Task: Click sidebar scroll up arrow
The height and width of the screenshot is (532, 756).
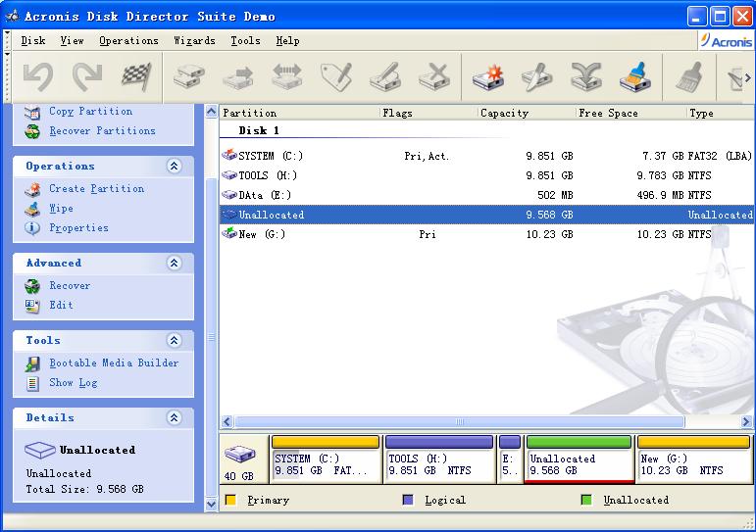Action: tap(211, 112)
